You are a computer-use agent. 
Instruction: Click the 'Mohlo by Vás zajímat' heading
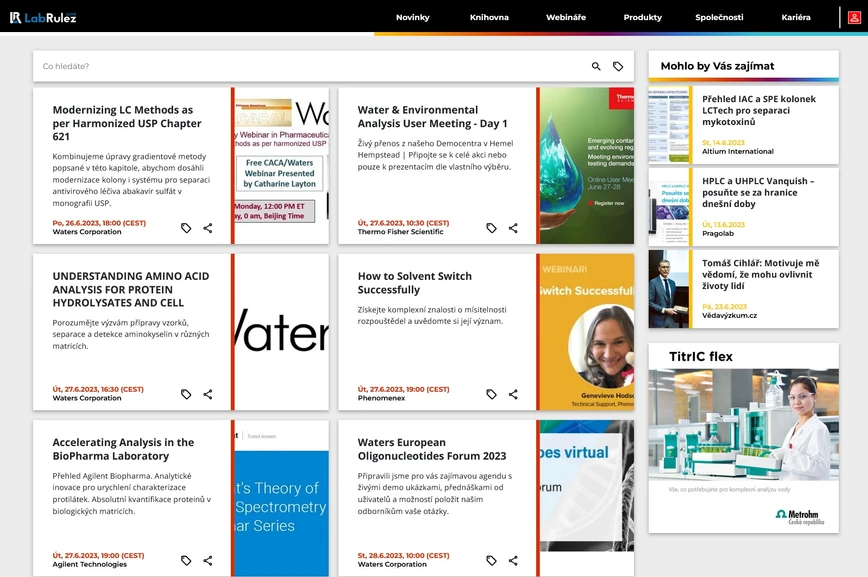click(717, 66)
